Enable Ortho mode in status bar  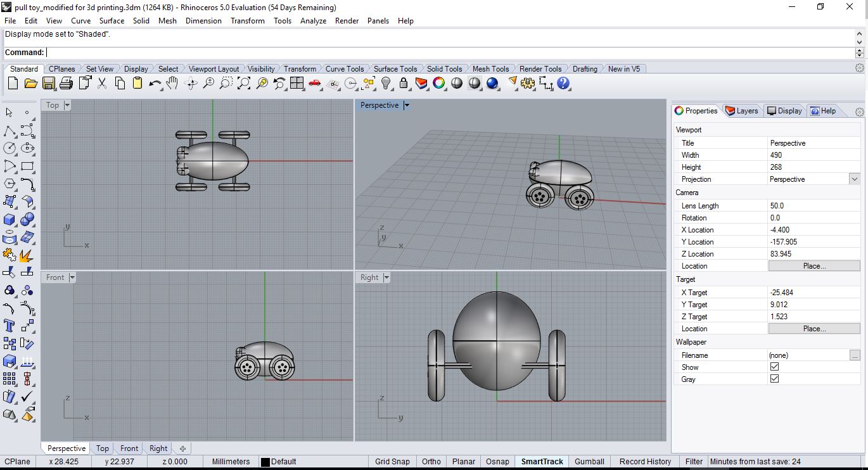pos(431,461)
